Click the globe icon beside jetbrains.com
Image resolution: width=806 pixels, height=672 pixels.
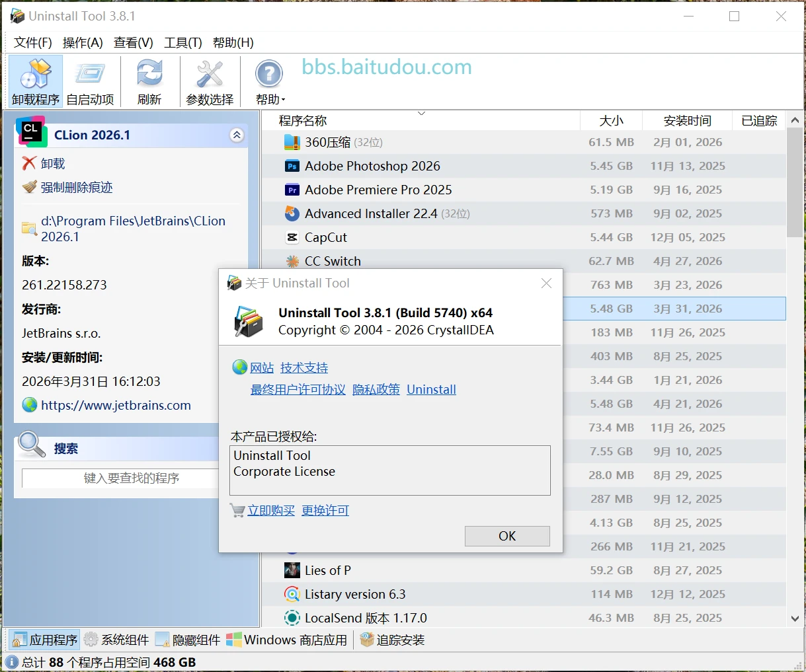[x=30, y=405]
